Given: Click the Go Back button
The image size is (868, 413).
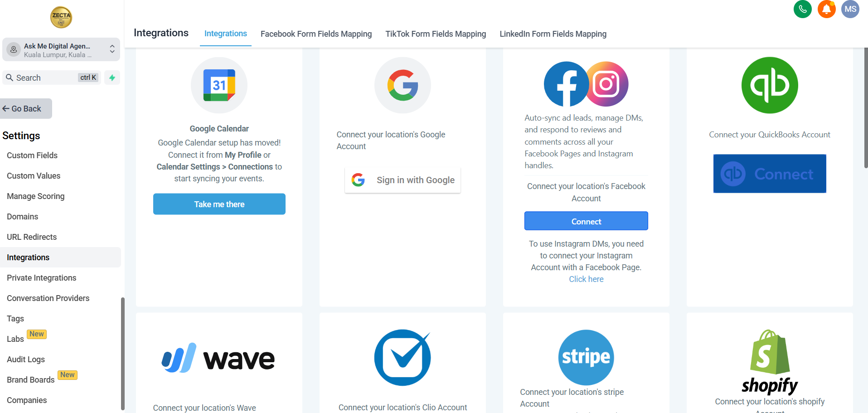Looking at the screenshot, I should pyautogui.click(x=26, y=109).
